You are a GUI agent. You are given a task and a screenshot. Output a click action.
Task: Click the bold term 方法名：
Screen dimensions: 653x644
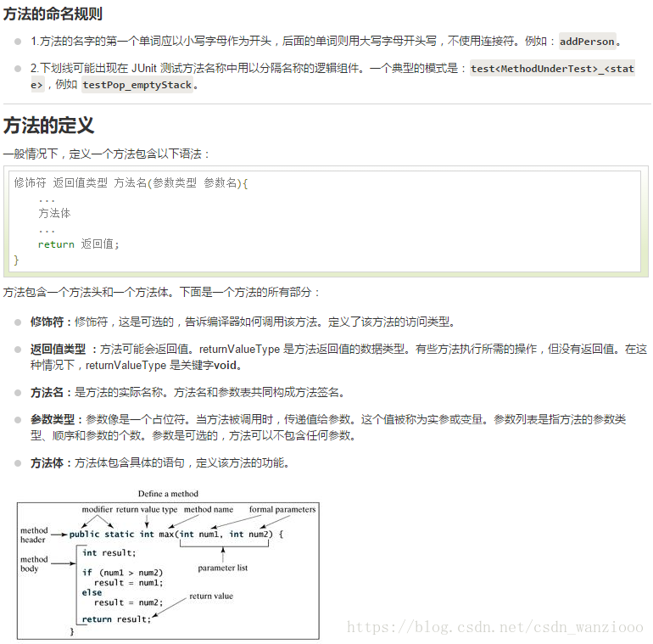tap(52, 392)
